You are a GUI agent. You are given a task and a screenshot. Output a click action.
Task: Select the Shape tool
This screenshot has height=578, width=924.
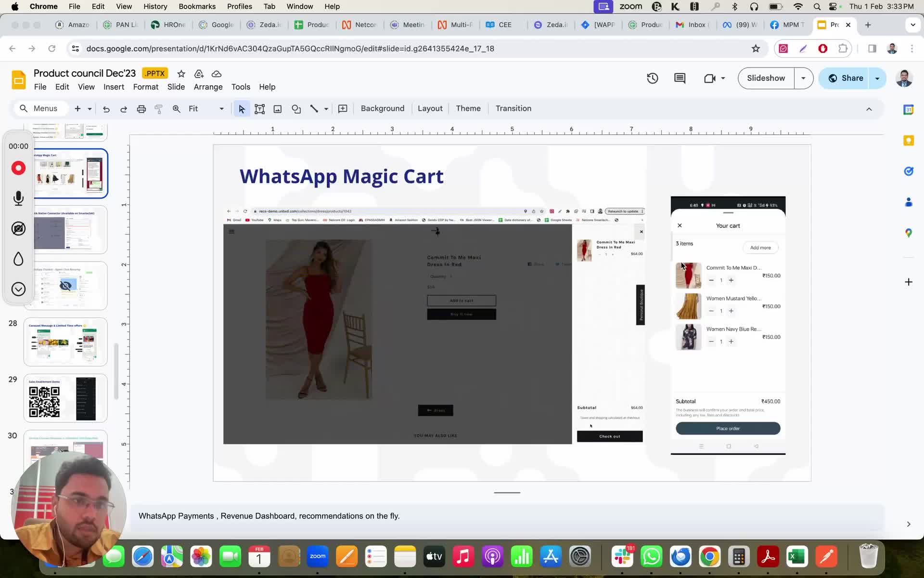[296, 109]
